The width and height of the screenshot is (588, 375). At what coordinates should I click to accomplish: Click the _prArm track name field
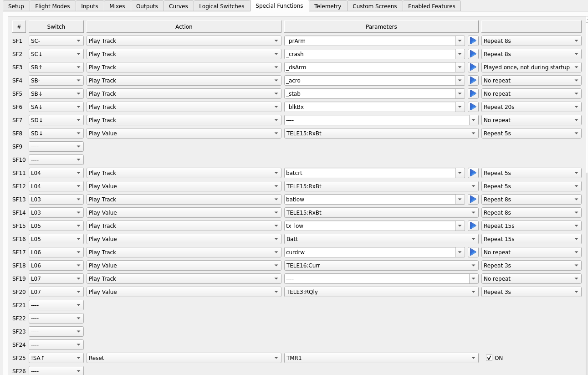point(370,41)
